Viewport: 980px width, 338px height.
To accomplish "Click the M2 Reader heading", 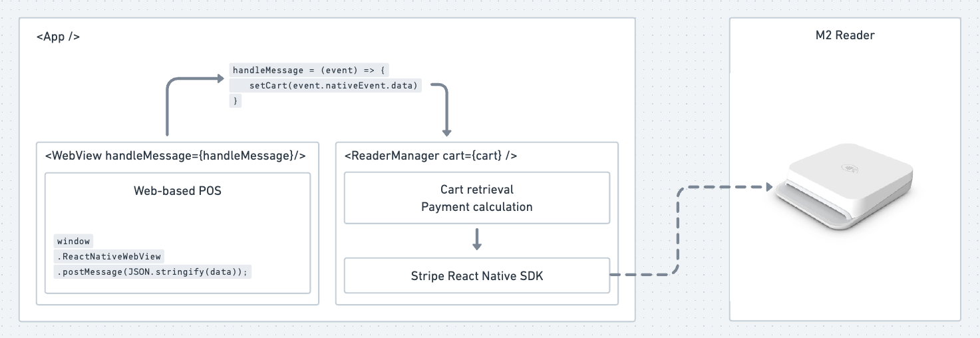I will [x=845, y=35].
